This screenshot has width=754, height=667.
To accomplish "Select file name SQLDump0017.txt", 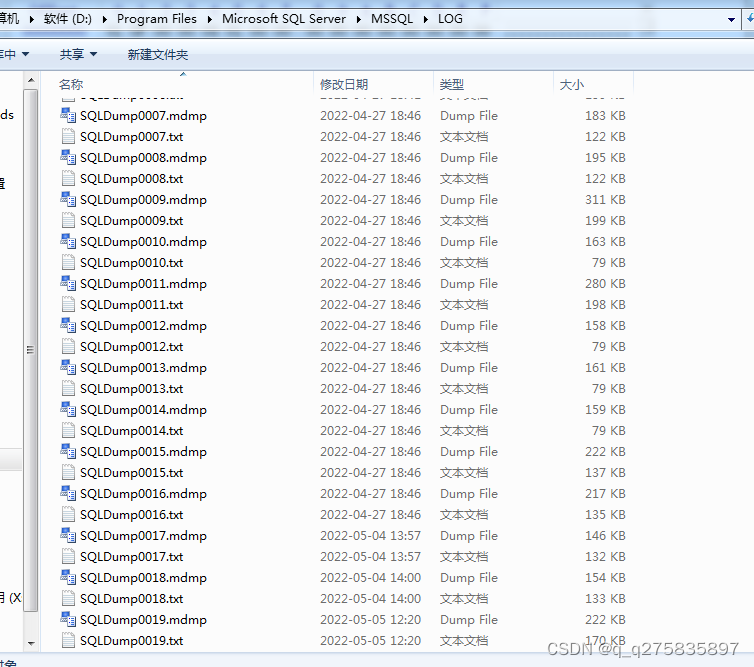I will [x=131, y=556].
